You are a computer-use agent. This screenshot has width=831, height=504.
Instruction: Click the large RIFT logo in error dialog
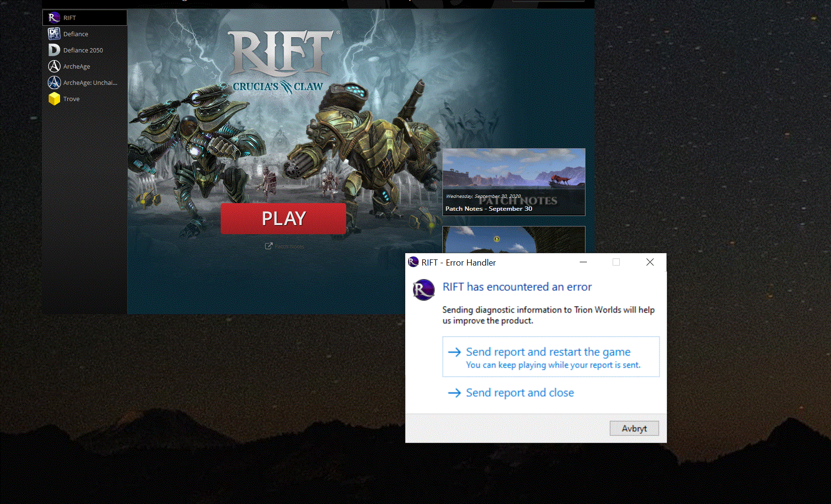423,290
